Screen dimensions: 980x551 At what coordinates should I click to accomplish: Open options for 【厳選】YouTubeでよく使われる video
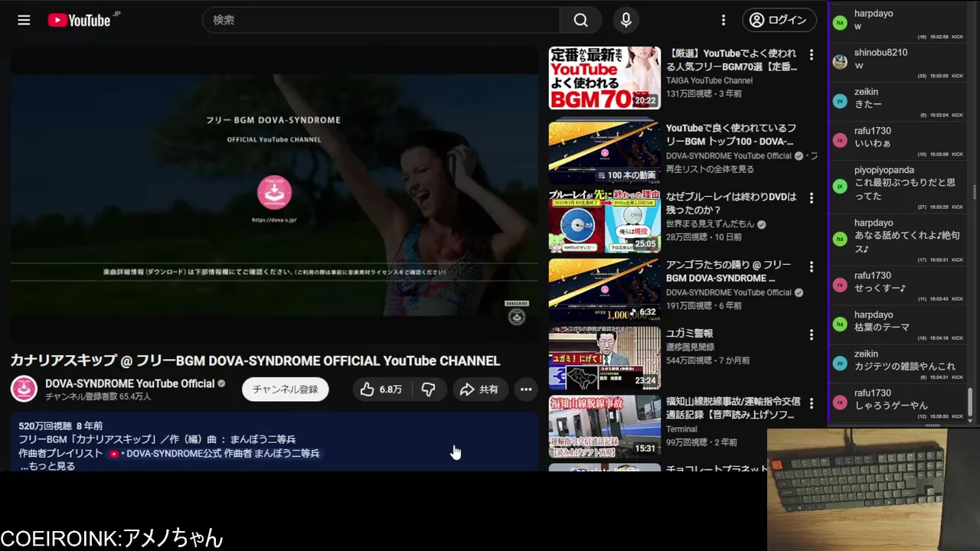click(x=812, y=55)
